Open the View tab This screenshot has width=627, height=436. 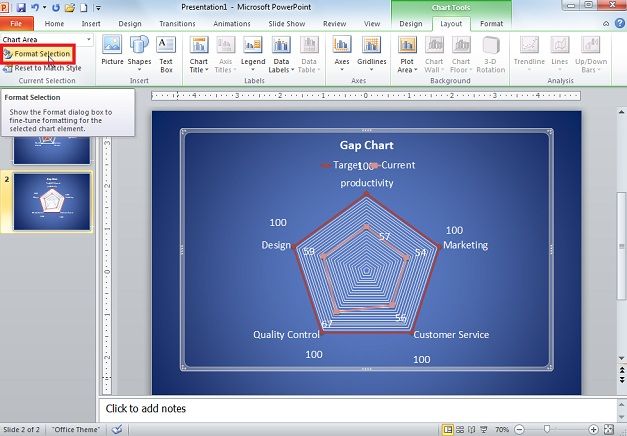(x=372, y=24)
